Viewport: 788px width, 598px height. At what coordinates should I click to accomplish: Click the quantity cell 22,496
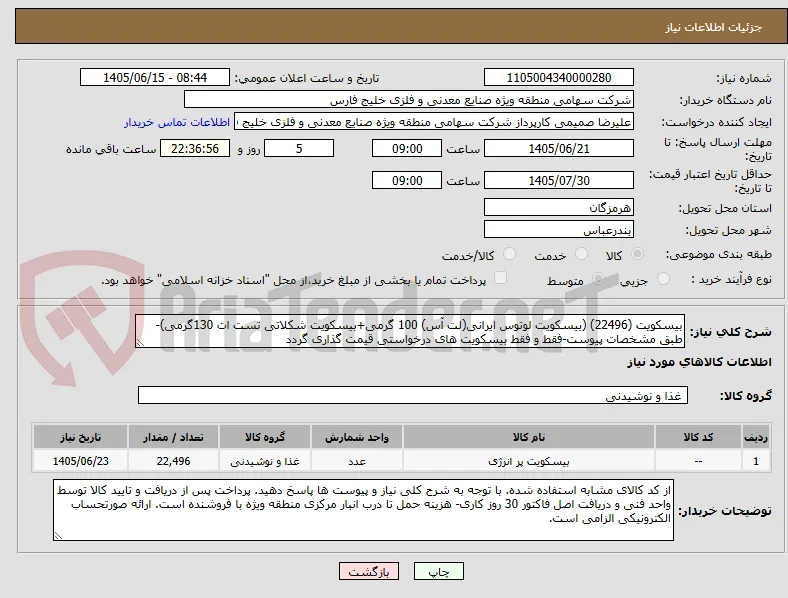click(173, 461)
